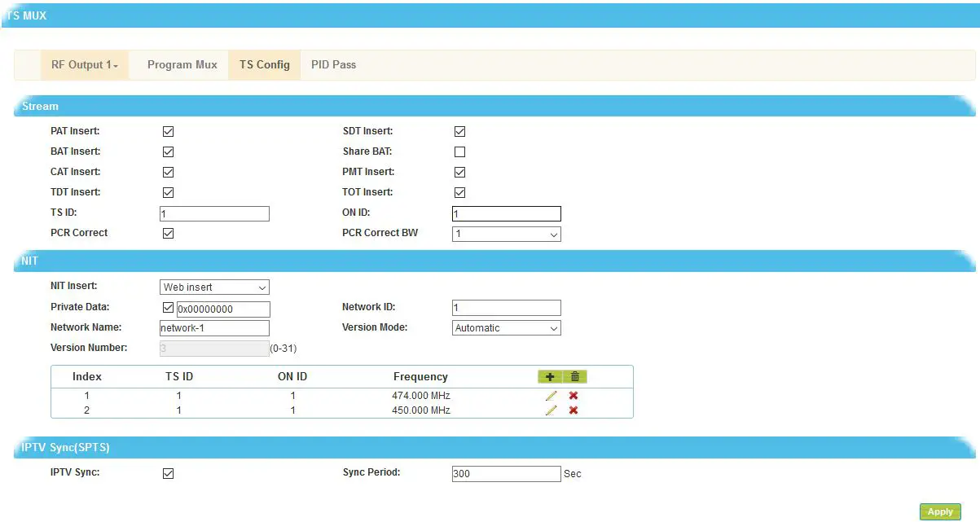Switch to the PID Pass tab
This screenshot has width=980, height=522.
[333, 64]
